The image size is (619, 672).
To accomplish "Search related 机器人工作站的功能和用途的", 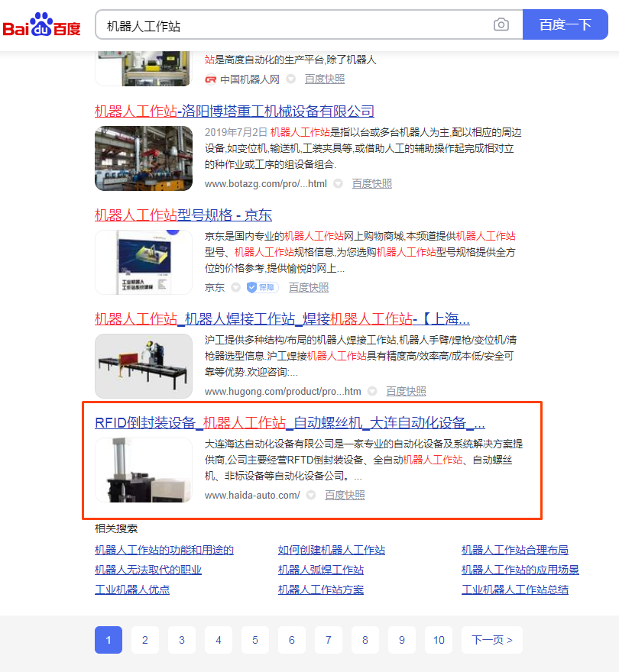I will [x=164, y=550].
